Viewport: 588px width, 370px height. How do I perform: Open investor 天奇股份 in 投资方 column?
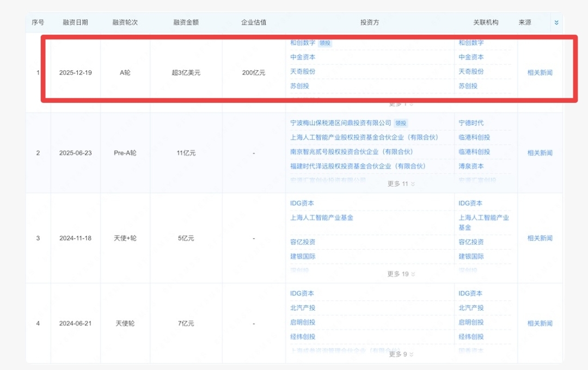click(x=303, y=71)
